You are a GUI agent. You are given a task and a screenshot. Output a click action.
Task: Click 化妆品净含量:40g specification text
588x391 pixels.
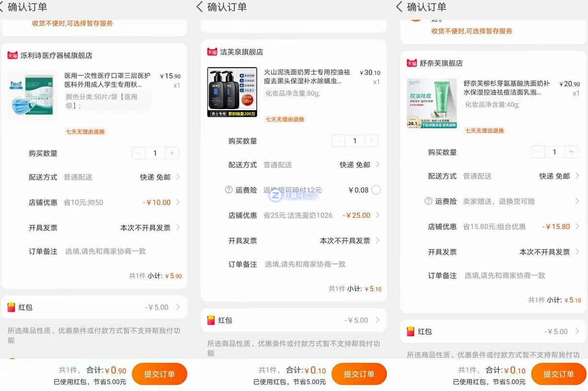point(492,104)
